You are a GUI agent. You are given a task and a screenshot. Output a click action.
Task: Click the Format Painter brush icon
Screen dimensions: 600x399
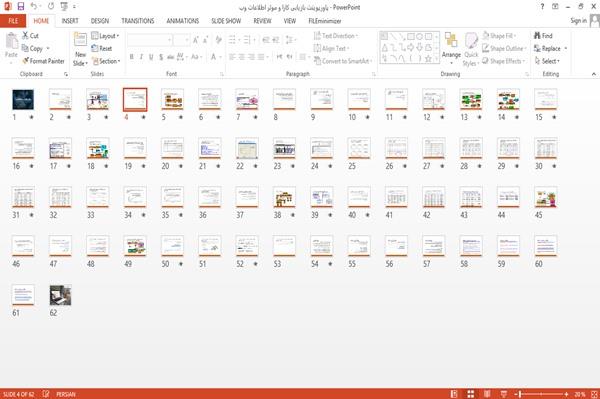coord(26,61)
